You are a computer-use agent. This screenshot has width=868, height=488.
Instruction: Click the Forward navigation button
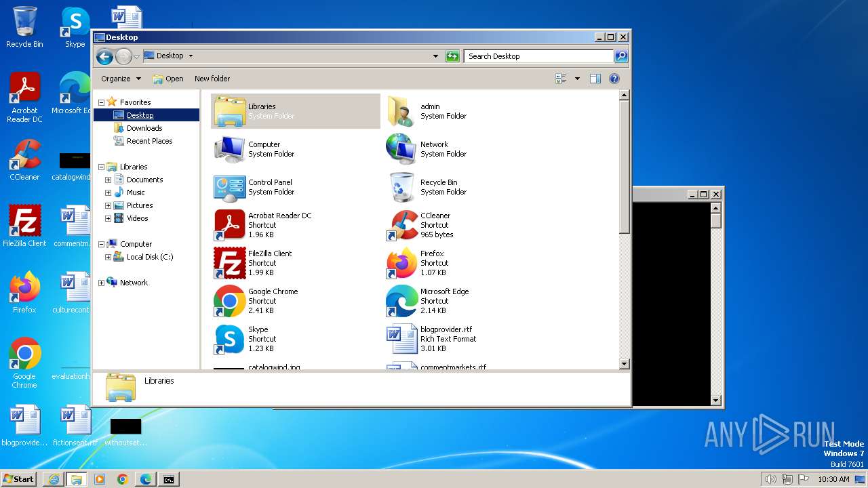pos(123,56)
